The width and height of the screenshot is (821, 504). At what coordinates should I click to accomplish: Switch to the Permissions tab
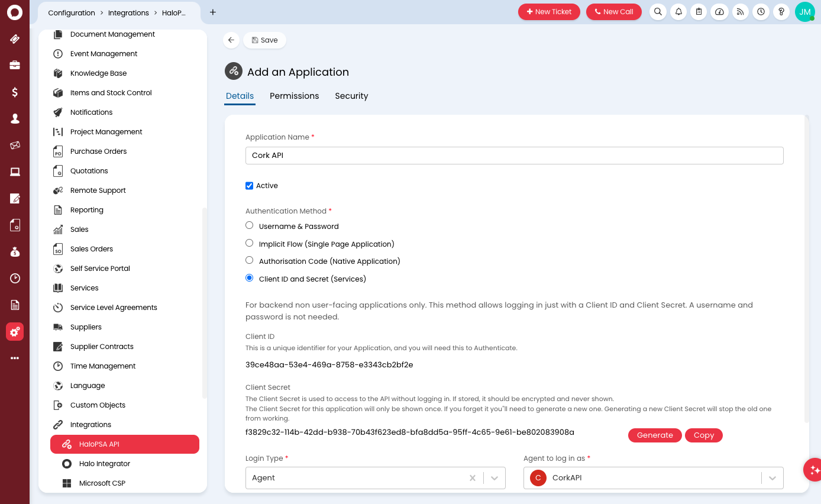point(294,96)
